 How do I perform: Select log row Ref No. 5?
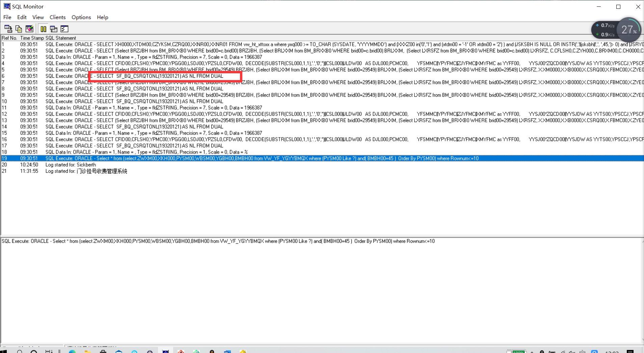pyautogui.click(x=322, y=70)
